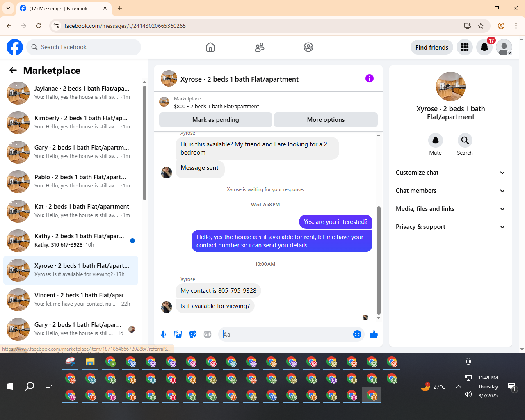
Task: Go to the Home feed icon
Action: tap(210, 47)
